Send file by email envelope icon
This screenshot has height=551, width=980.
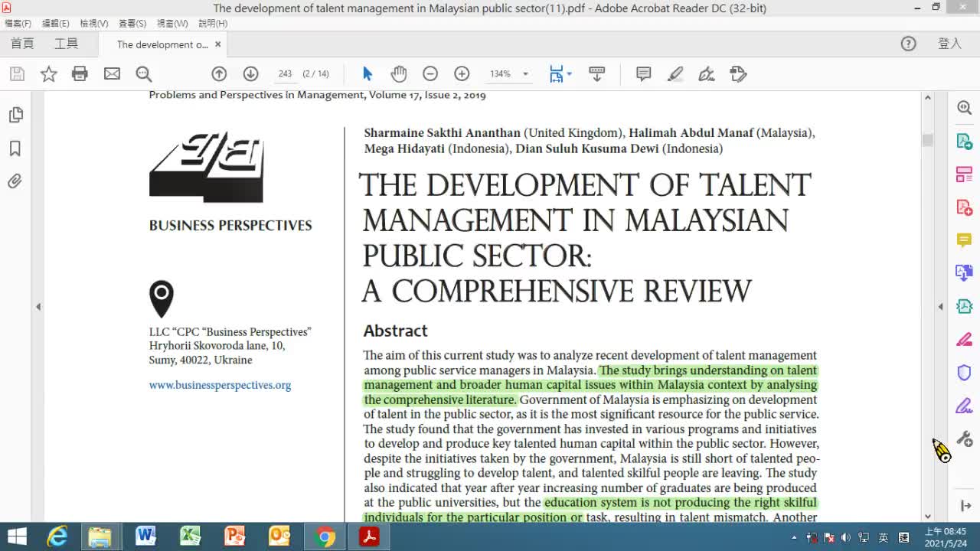[x=112, y=73]
